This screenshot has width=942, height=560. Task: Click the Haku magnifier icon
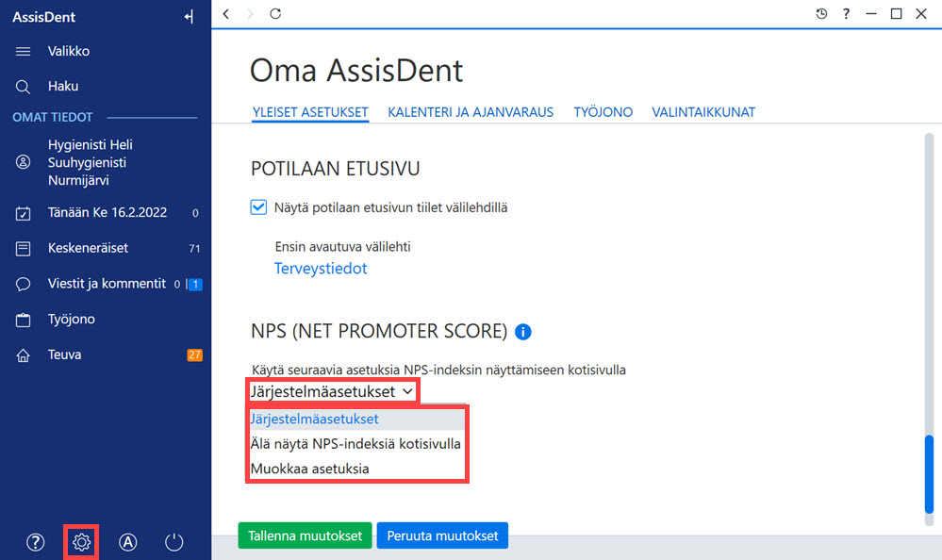(x=23, y=87)
